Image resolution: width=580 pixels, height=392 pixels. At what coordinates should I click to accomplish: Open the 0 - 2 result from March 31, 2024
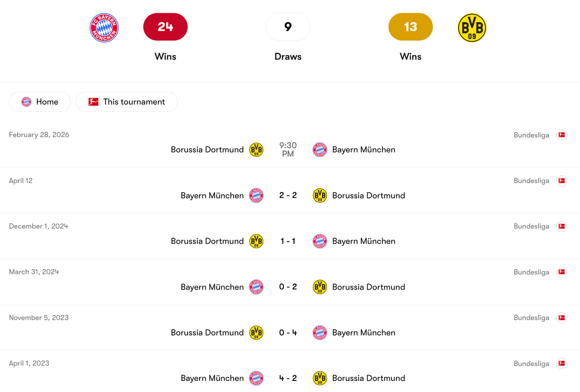[x=288, y=287]
